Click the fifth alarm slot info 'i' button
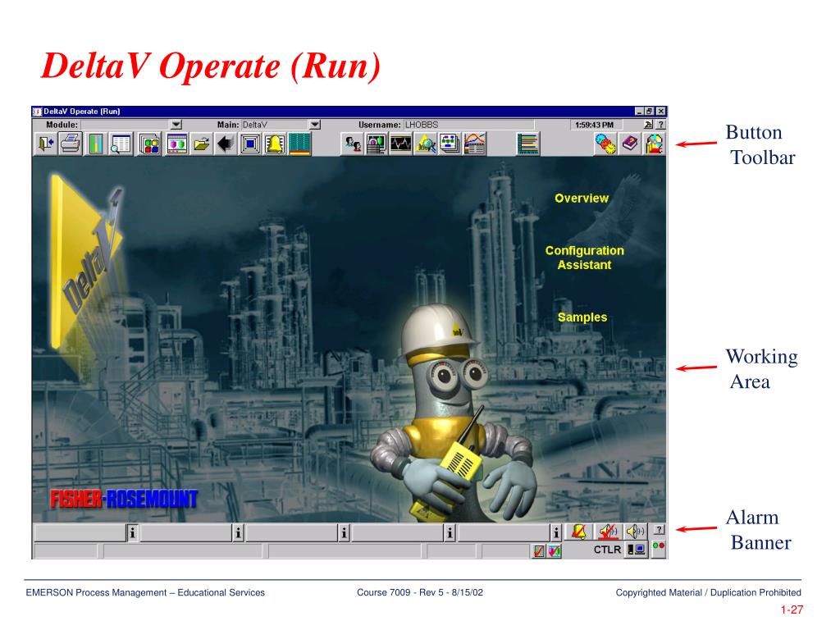 click(x=555, y=532)
